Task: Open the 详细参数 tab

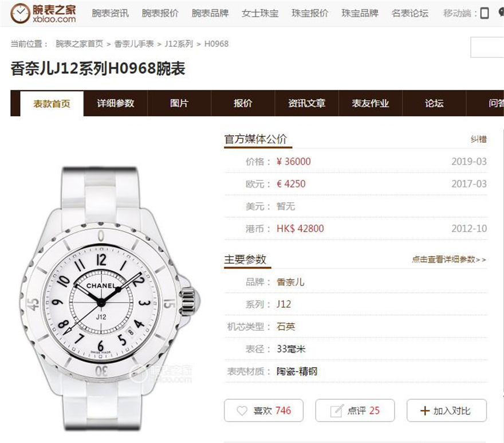Action: [x=115, y=103]
